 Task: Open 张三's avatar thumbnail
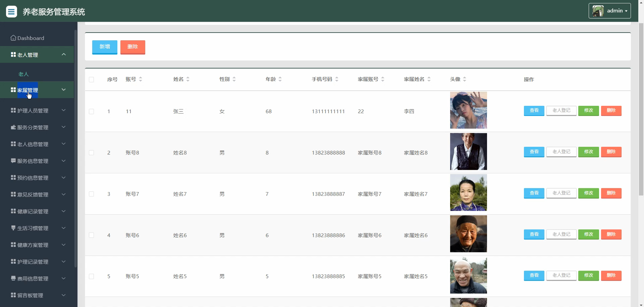click(469, 110)
